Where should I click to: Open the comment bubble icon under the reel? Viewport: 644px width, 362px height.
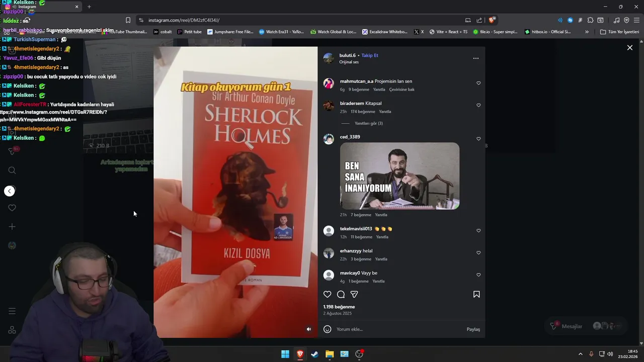coord(341,295)
